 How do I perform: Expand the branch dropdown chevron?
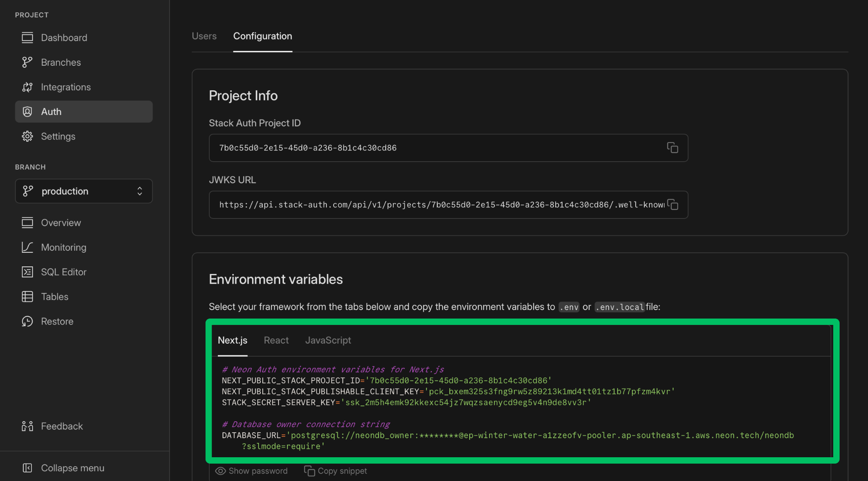pyautogui.click(x=140, y=191)
